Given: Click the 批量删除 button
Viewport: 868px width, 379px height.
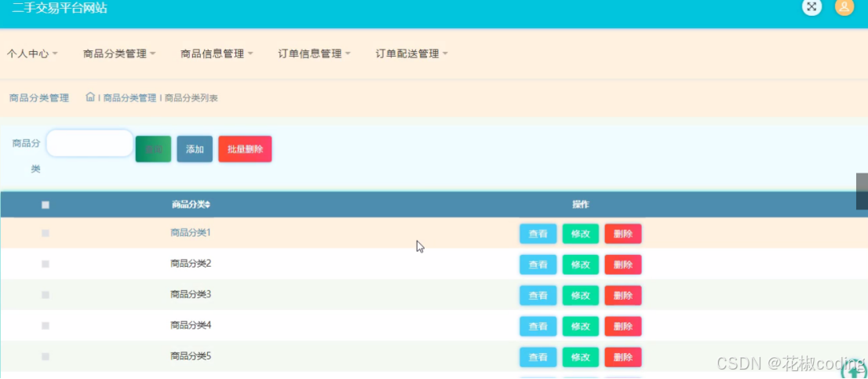Looking at the screenshot, I should click(x=245, y=149).
